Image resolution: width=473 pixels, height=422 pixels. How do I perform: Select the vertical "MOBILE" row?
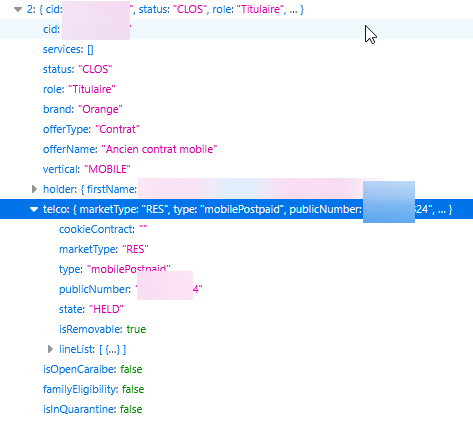pos(236,169)
